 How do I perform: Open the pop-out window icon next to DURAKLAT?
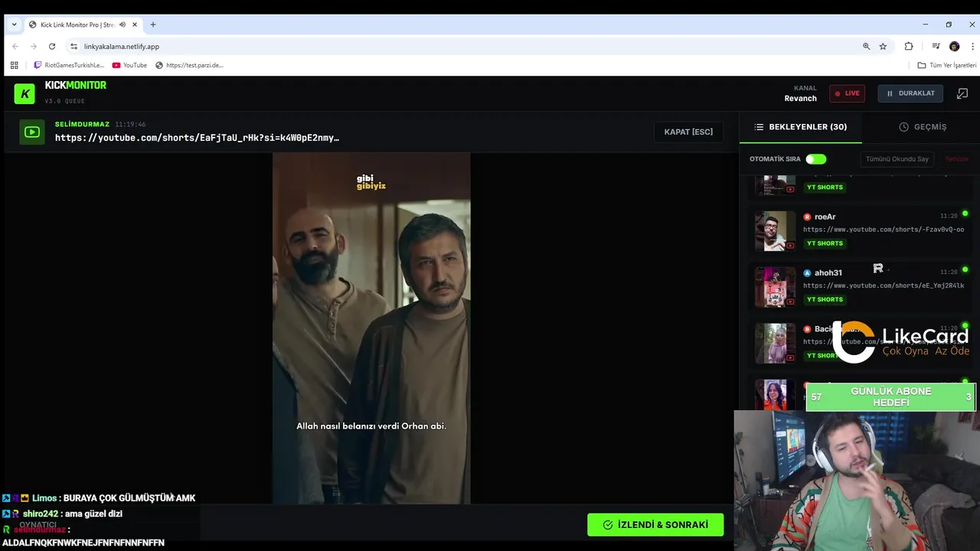[x=962, y=93]
